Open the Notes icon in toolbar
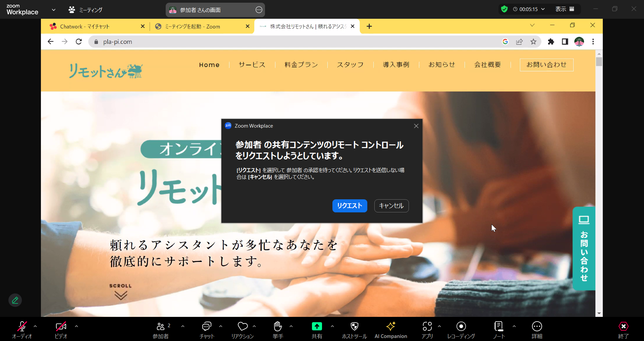Image resolution: width=644 pixels, height=341 pixels. click(x=498, y=327)
